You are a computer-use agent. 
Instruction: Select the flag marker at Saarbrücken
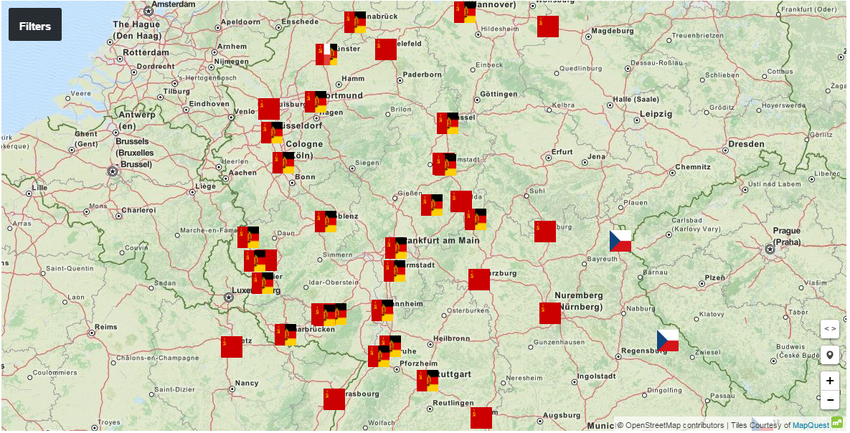285,334
